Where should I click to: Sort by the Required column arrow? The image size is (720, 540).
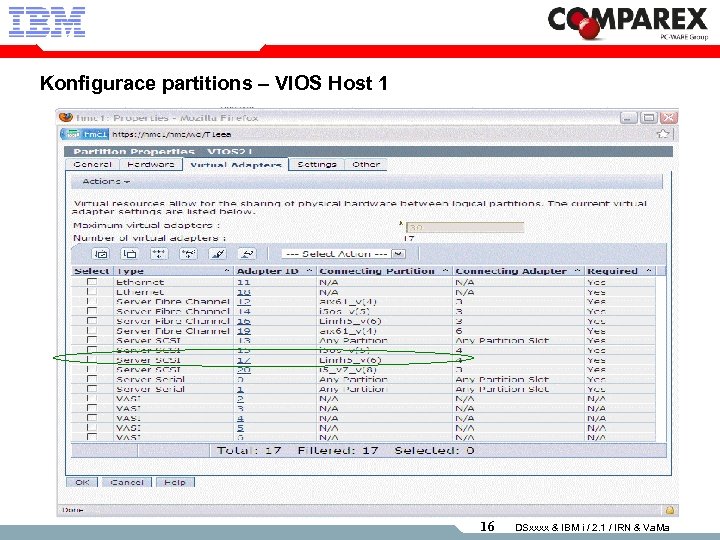pos(649,270)
